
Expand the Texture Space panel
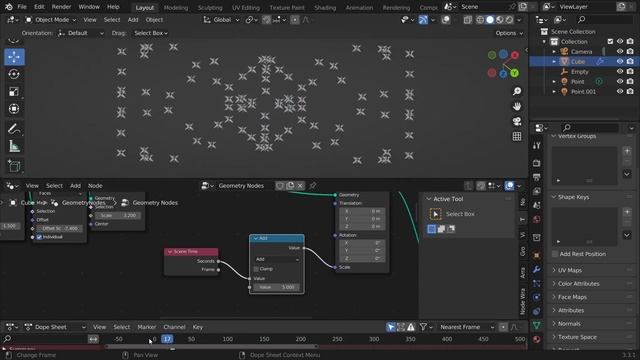[x=577, y=337]
